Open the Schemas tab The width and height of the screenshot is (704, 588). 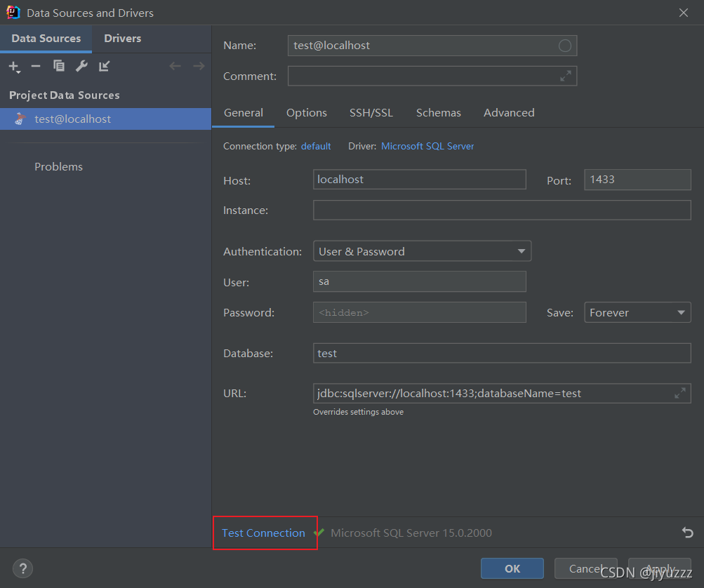(439, 113)
